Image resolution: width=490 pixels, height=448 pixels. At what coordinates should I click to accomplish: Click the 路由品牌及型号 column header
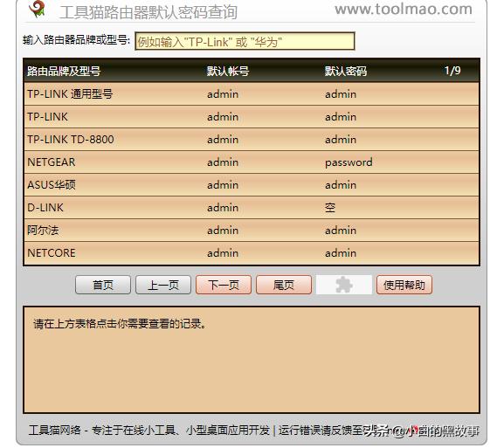(64, 71)
